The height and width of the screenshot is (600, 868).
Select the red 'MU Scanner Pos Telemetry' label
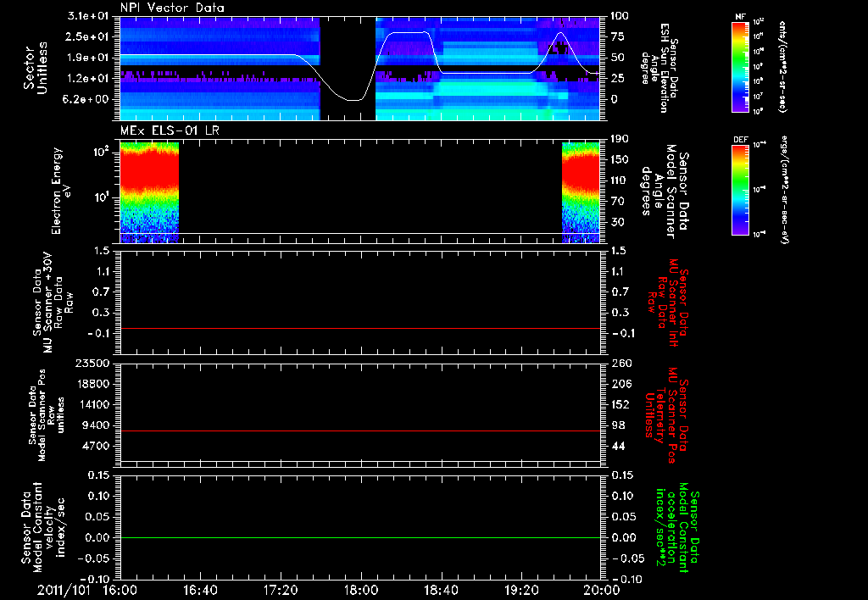666,415
